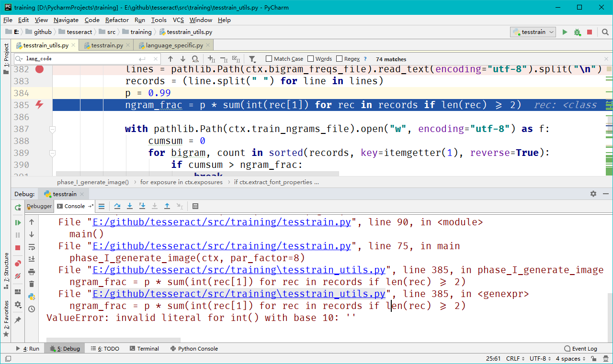Rerun the tesstrain debug session
Viewport: 613px width, 364px height.
[17, 207]
